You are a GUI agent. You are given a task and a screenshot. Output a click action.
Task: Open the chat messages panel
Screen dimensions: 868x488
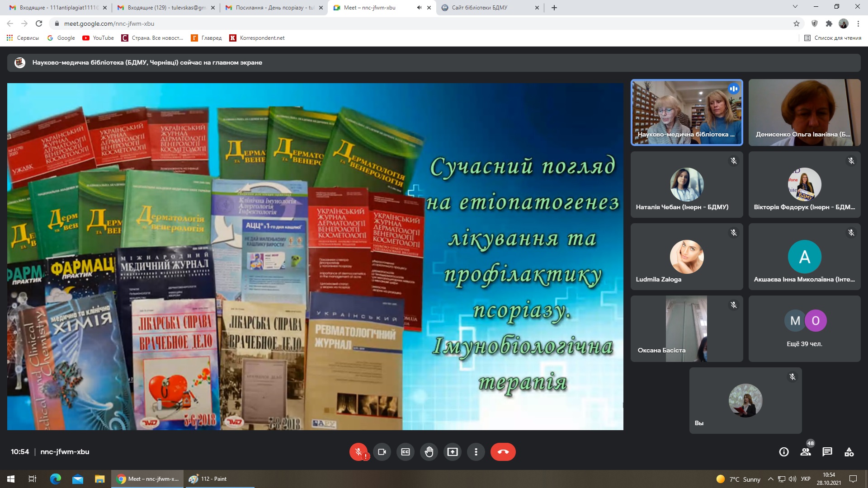(x=827, y=452)
